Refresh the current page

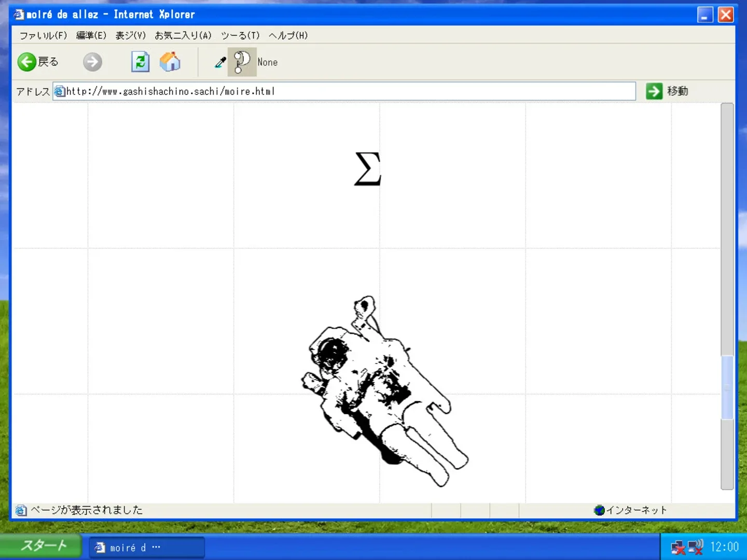[140, 62]
